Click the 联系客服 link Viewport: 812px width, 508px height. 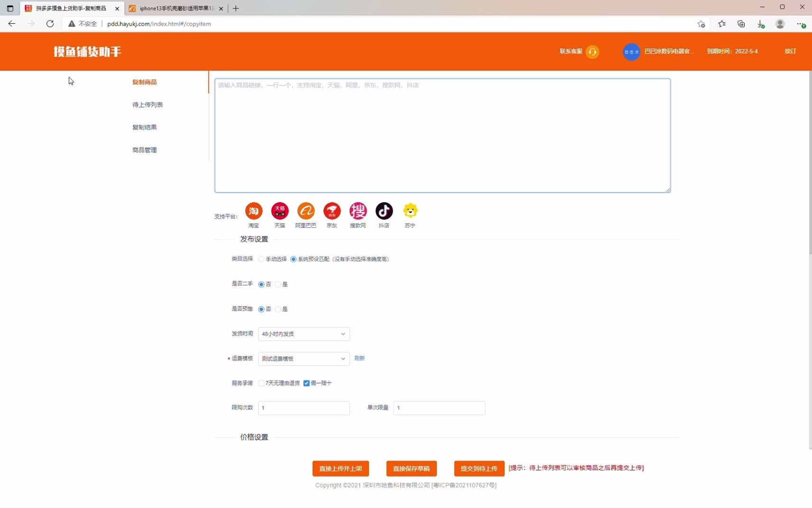(571, 51)
